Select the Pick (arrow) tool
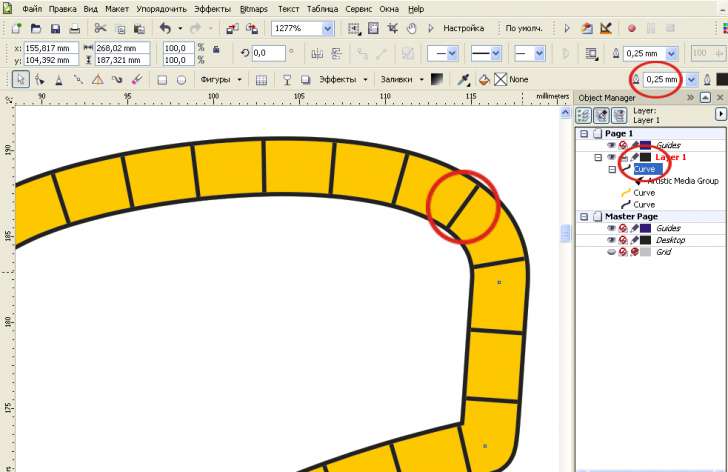This screenshot has height=472, width=728. 21,79
